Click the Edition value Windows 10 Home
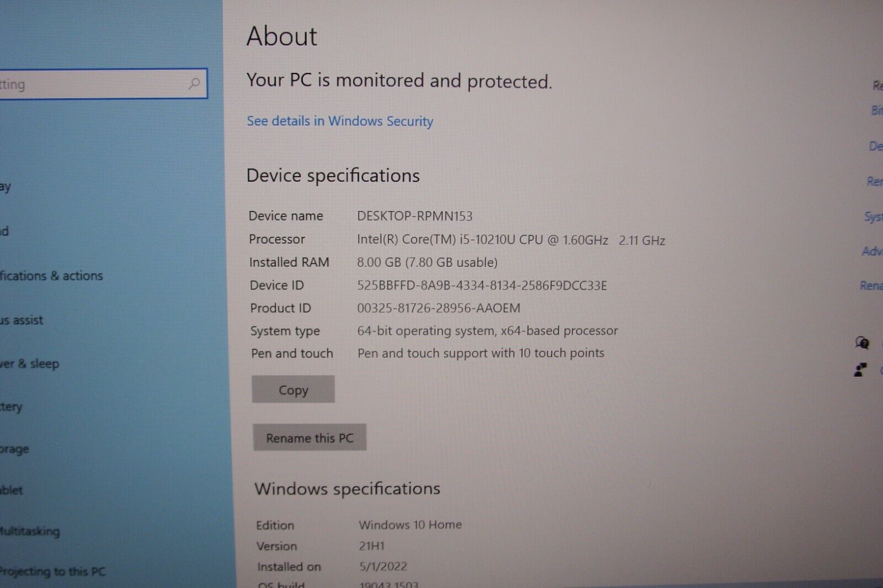This screenshot has height=588, width=883. tap(410, 525)
